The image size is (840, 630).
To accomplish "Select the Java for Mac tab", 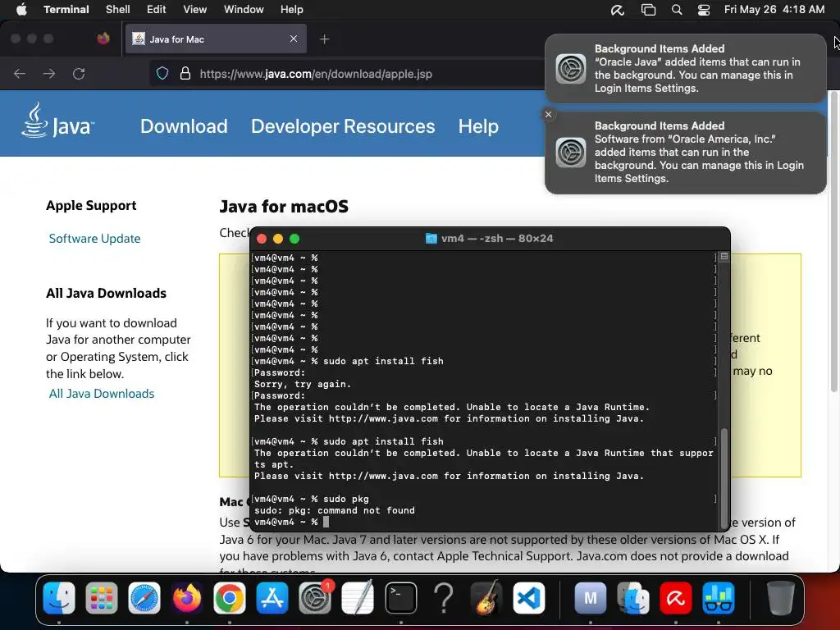I will 216,39.
